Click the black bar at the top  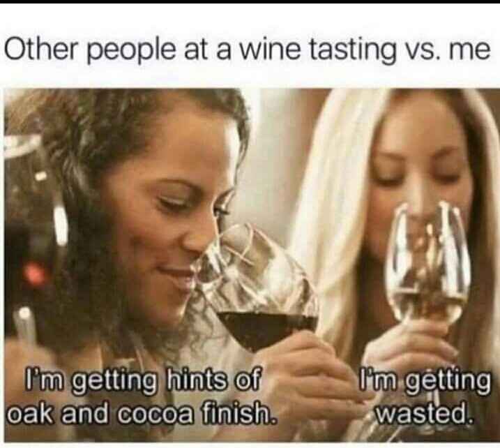click(250, 1)
